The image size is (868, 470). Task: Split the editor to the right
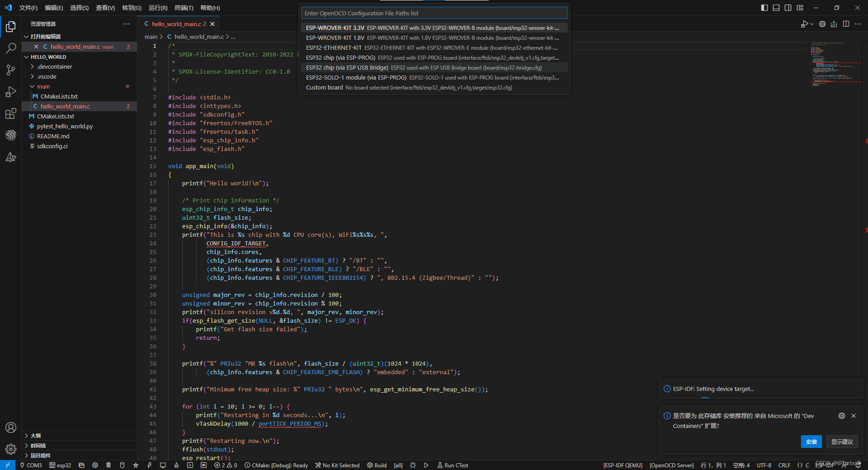point(846,24)
